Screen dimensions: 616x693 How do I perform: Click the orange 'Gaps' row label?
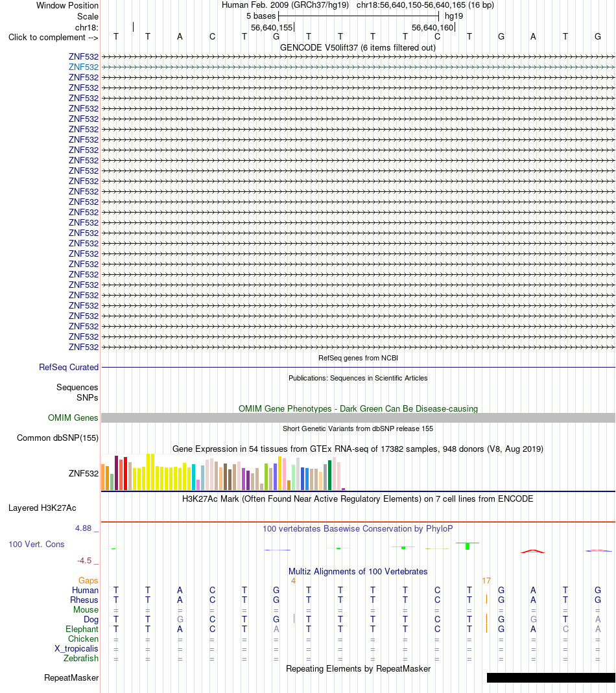[x=88, y=580]
